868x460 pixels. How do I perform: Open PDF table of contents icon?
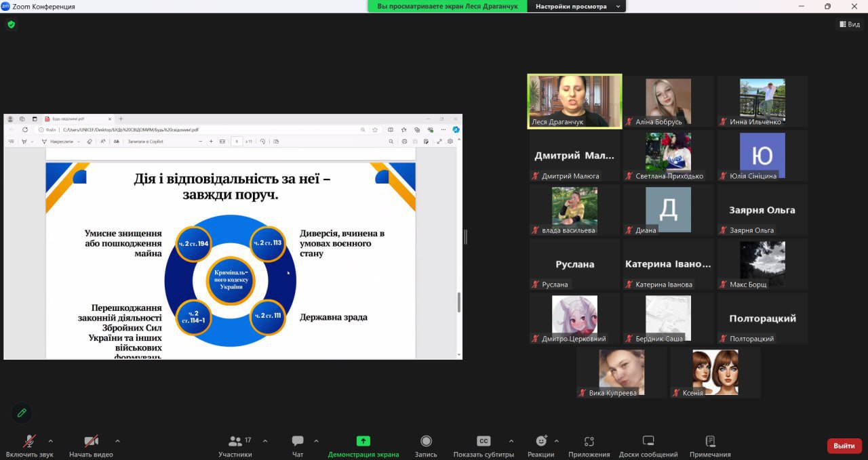pyautogui.click(x=11, y=142)
